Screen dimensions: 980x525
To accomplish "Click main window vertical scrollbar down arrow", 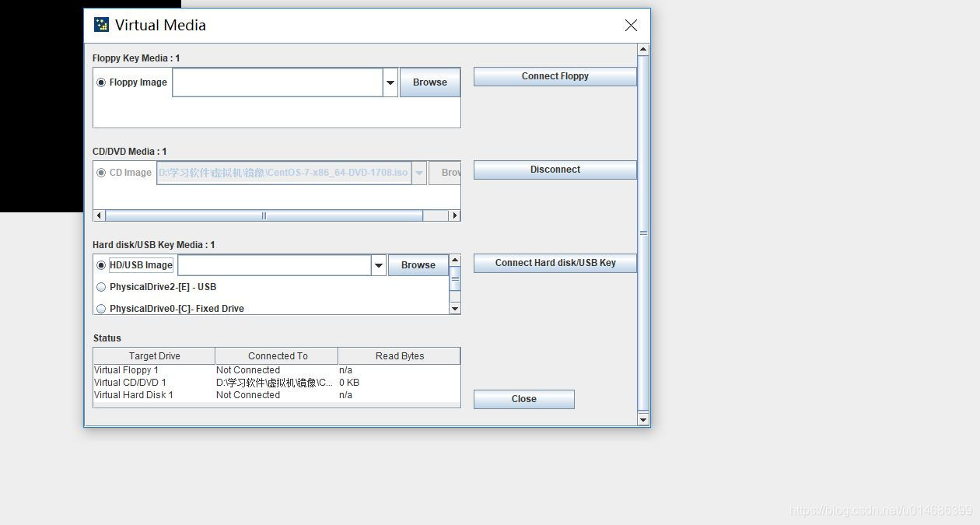I will tap(643, 420).
